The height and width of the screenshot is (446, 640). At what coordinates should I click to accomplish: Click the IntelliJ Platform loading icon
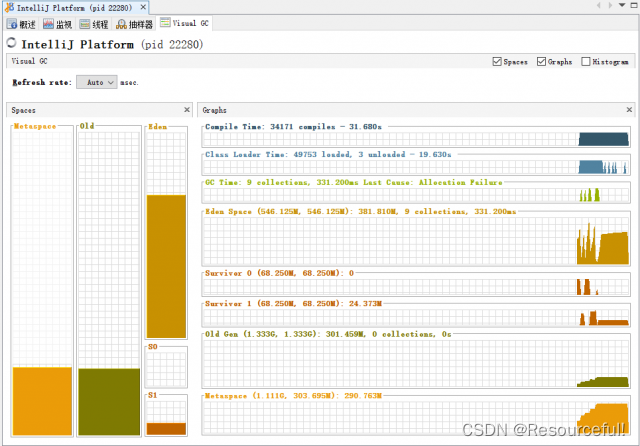tap(11, 43)
